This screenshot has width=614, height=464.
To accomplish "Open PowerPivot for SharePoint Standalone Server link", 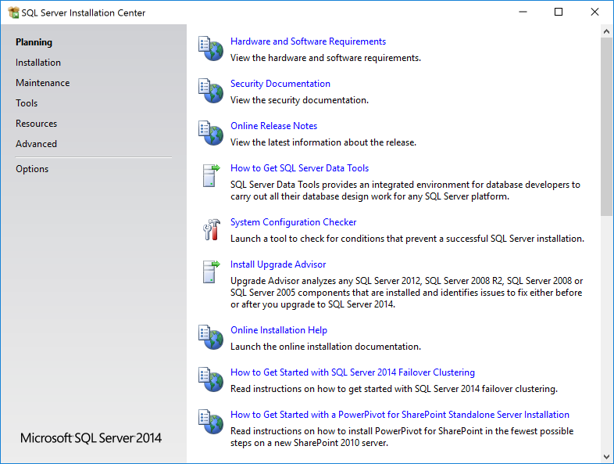I will click(x=400, y=415).
